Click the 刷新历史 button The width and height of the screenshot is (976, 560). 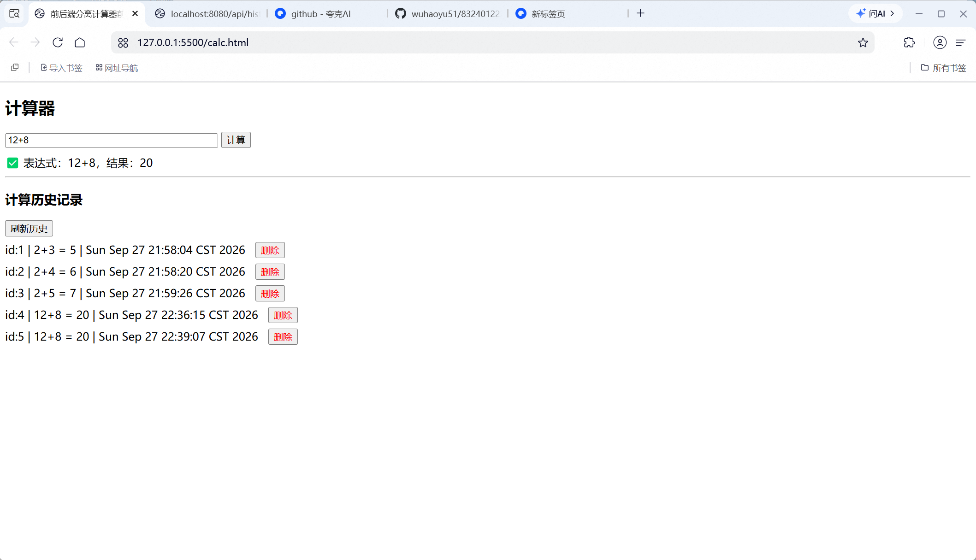[29, 229]
